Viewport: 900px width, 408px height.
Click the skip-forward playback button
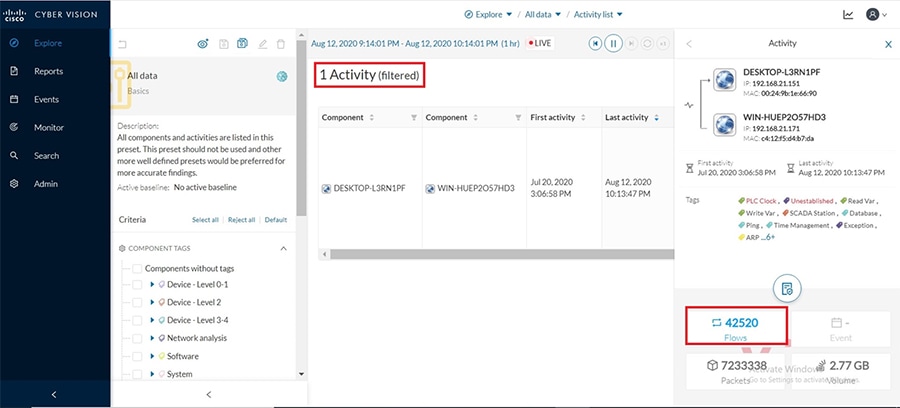click(x=631, y=43)
